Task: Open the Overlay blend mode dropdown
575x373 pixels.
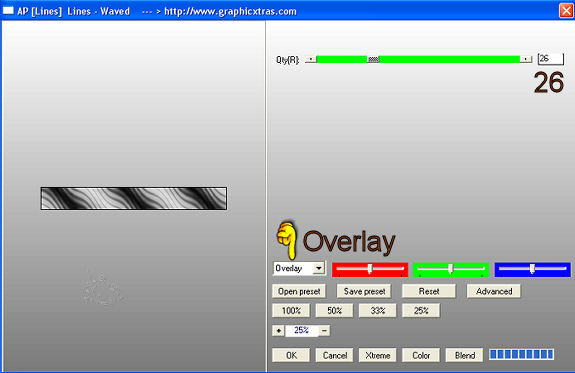Action: 319,268
